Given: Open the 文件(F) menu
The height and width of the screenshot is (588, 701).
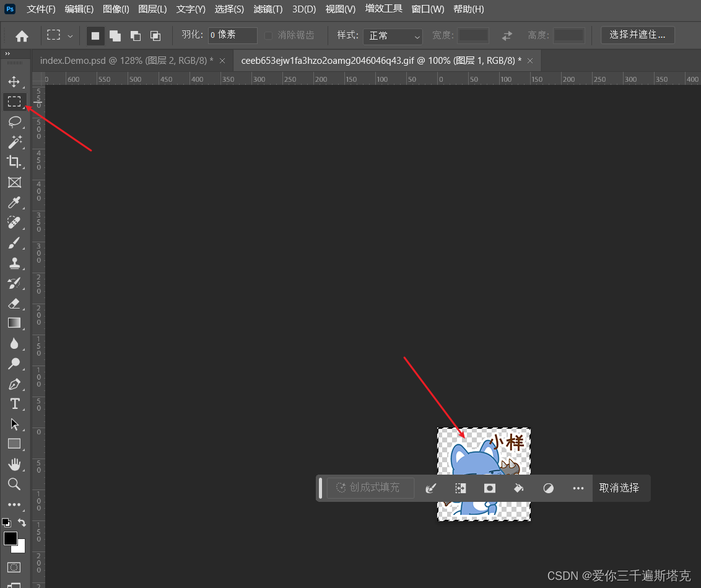Looking at the screenshot, I should [41, 9].
